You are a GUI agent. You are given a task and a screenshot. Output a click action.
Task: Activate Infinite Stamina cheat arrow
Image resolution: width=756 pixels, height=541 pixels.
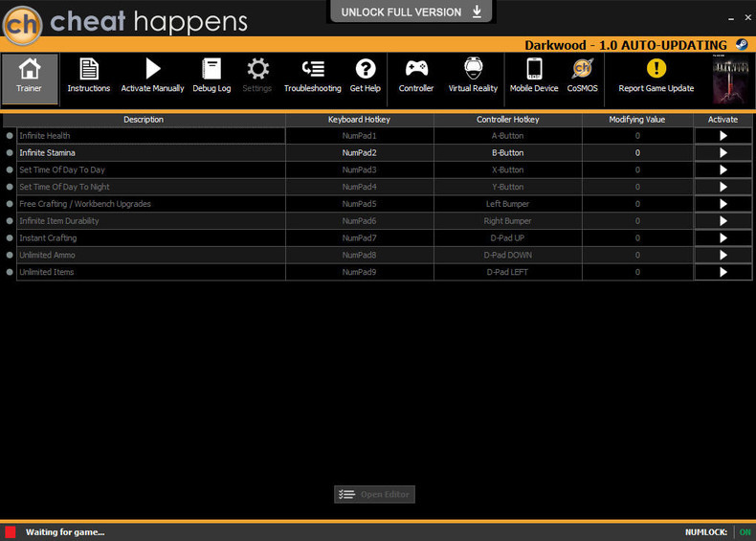pyautogui.click(x=723, y=153)
